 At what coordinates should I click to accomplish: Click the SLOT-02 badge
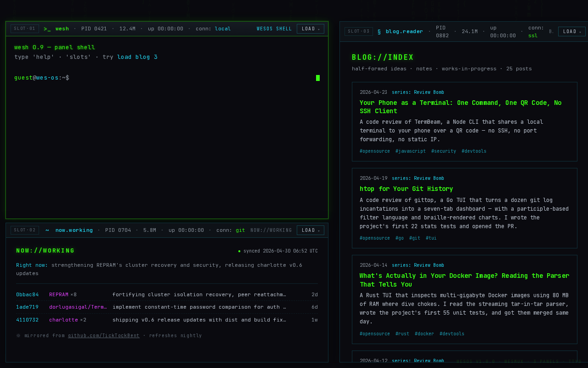click(x=25, y=230)
